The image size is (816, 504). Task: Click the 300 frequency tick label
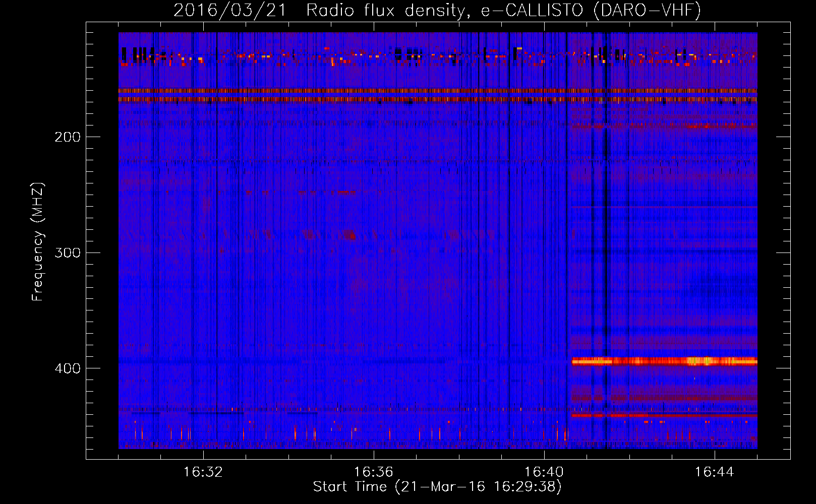coord(68,253)
